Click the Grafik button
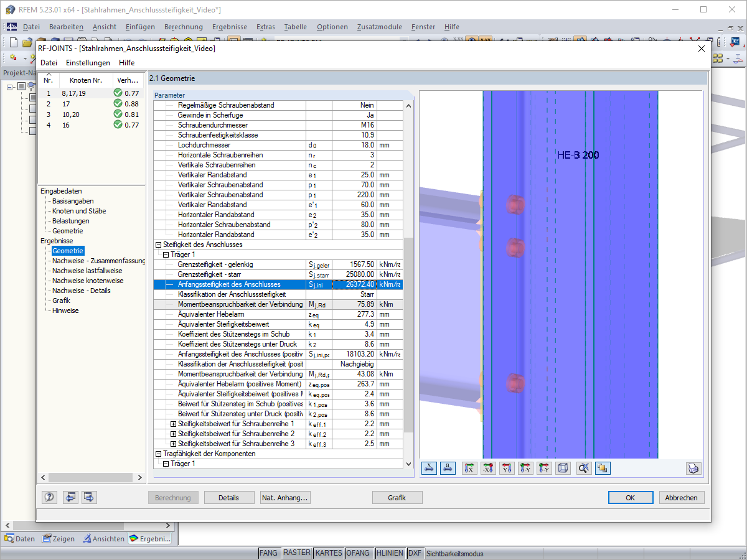Image resolution: width=747 pixels, height=560 pixels. click(x=397, y=498)
